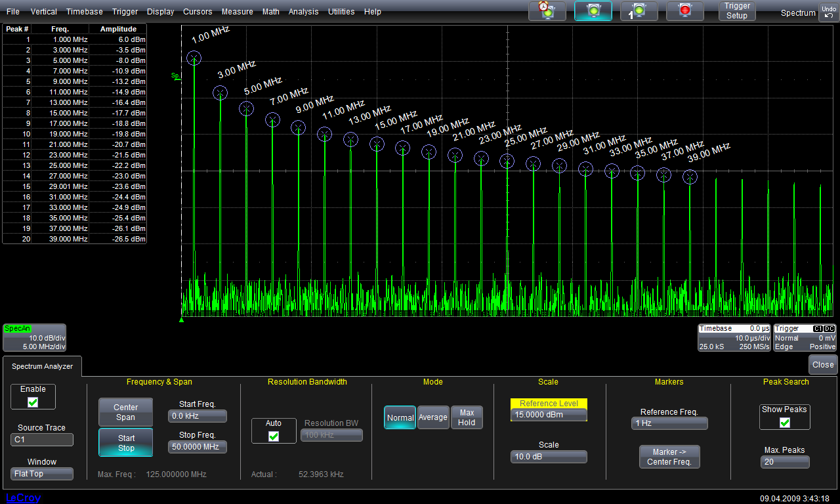Uncheck the Auto resolution bandwidth checkbox
This screenshot has height=504, width=840.
(x=274, y=436)
